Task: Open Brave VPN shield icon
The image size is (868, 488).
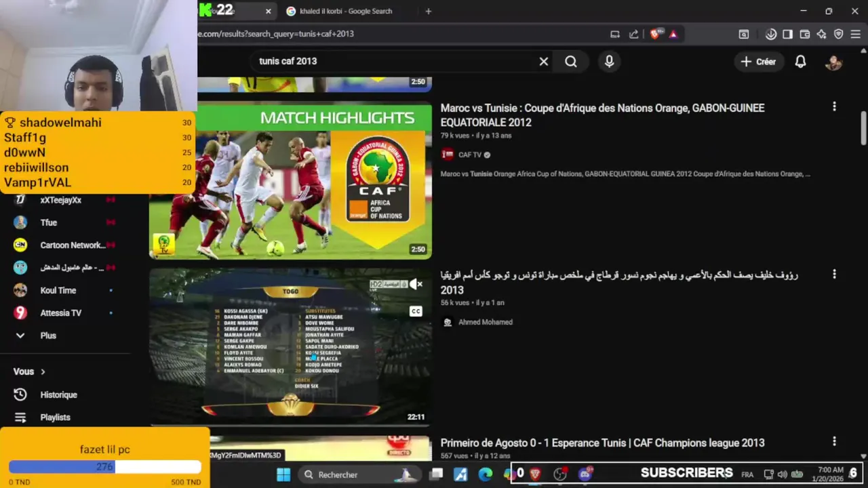Action: [839, 34]
